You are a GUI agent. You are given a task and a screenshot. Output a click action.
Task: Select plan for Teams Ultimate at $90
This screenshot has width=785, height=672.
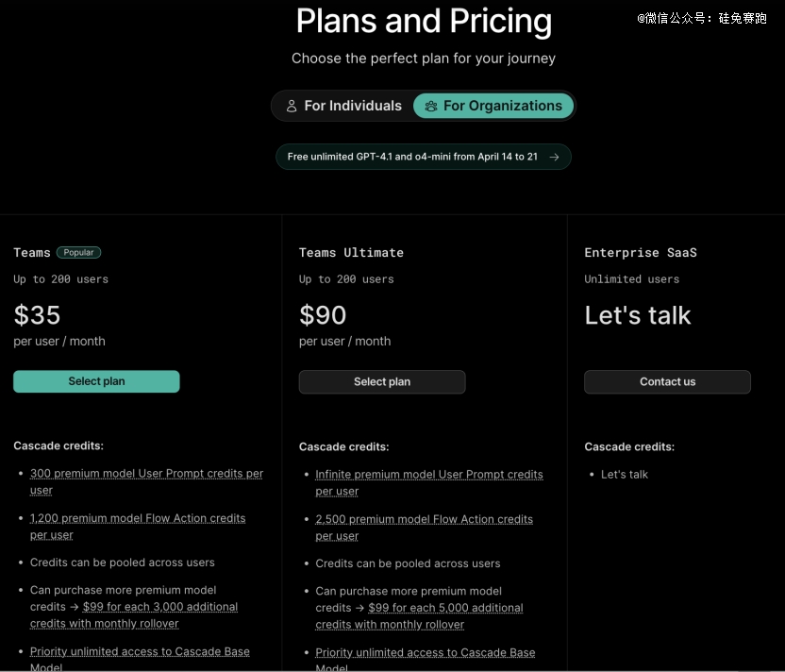(x=382, y=382)
